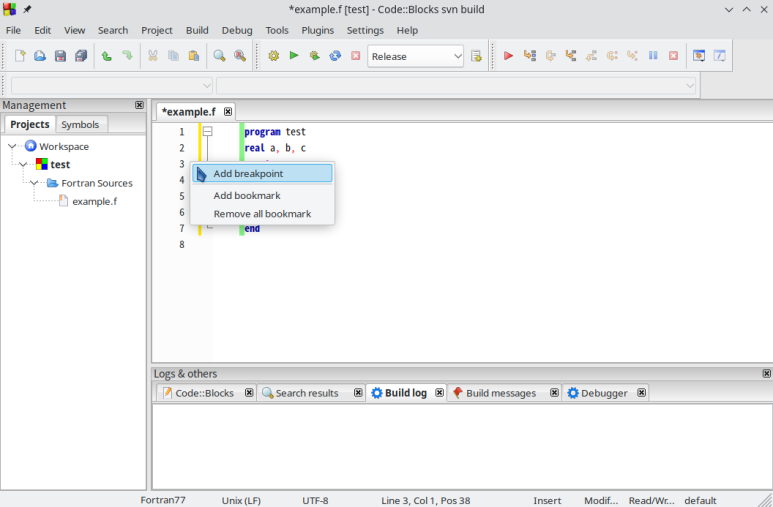This screenshot has height=507, width=773.
Task: Click line number 8 in the margin
Action: tap(182, 244)
